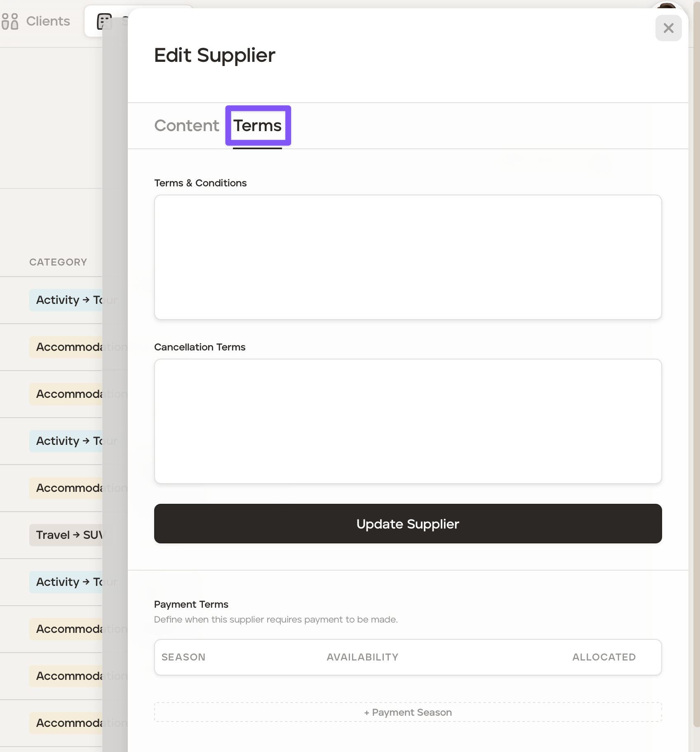Image resolution: width=700 pixels, height=752 pixels.
Task: Close the Edit Supplier panel
Action: (x=668, y=28)
